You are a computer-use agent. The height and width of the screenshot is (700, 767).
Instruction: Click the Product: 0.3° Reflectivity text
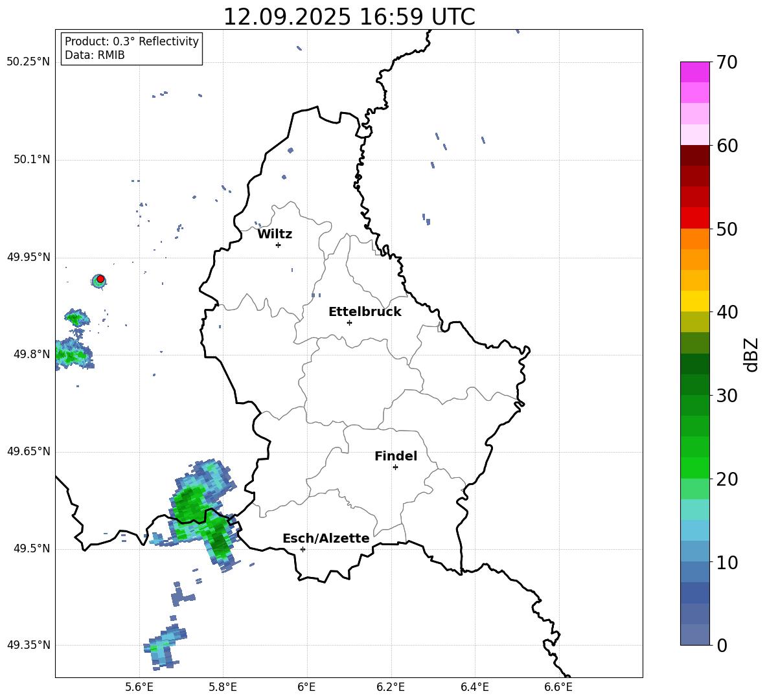click(132, 41)
